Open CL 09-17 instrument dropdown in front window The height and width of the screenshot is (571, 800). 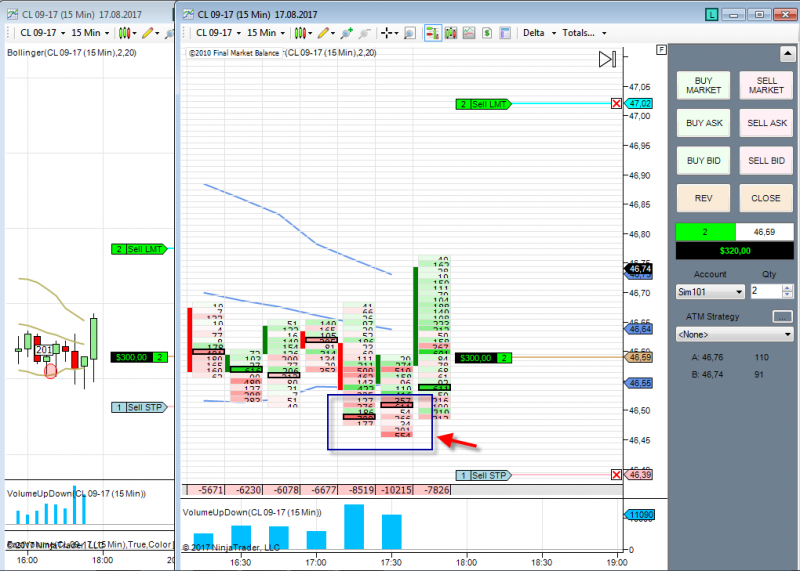(x=217, y=33)
